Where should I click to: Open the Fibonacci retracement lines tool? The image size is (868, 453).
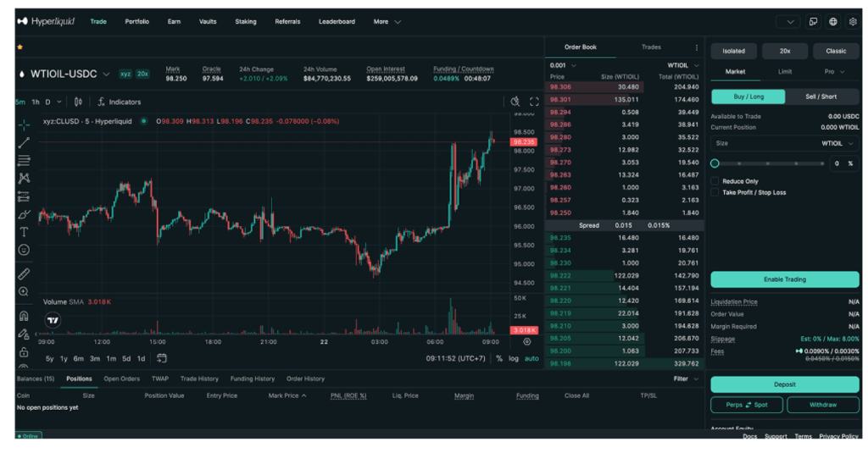pos(24,160)
